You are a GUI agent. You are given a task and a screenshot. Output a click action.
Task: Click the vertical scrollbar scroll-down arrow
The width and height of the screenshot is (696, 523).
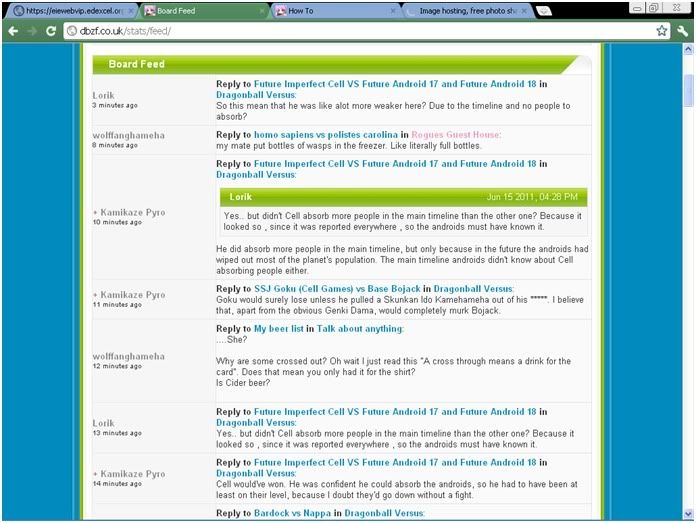pos(689,516)
